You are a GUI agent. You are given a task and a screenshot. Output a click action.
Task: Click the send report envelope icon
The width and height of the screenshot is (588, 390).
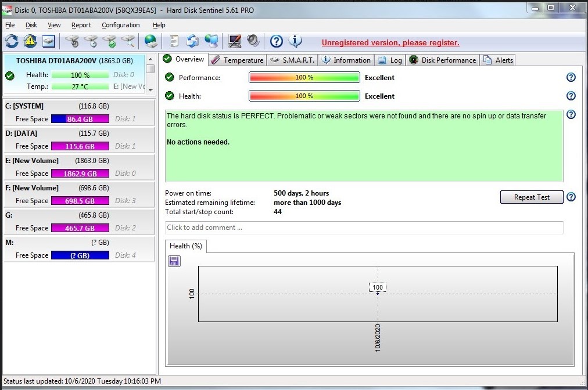(x=193, y=41)
